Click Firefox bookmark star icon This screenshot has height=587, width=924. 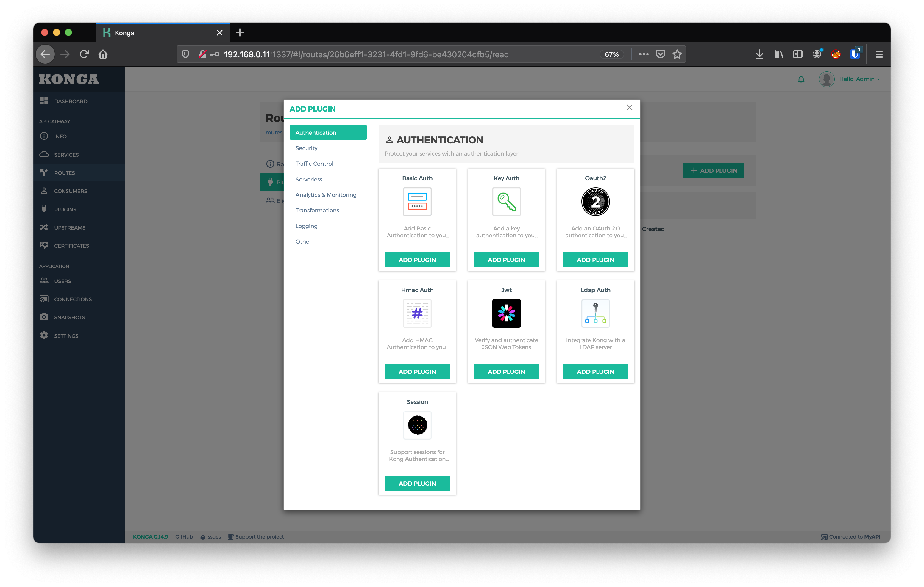[x=677, y=54]
